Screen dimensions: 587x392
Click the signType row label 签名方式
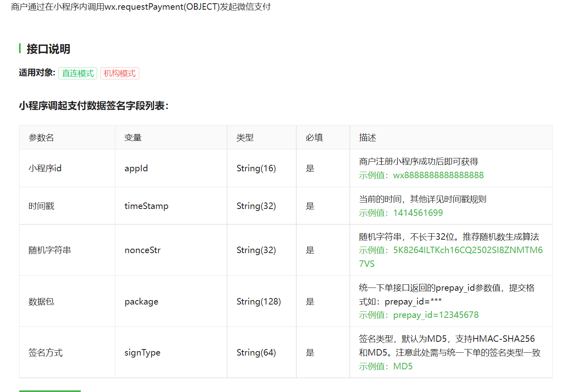(x=45, y=352)
